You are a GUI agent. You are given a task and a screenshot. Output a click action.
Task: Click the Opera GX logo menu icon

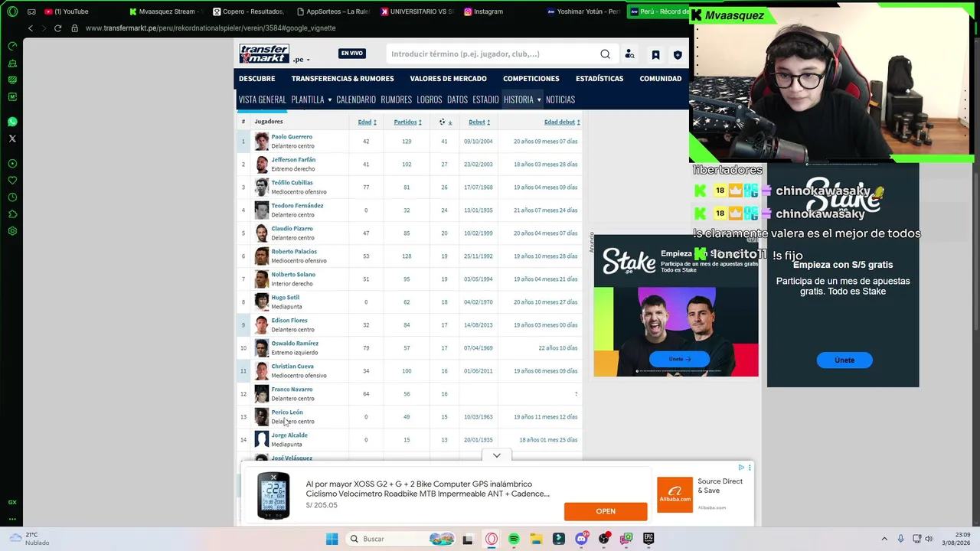(12, 11)
